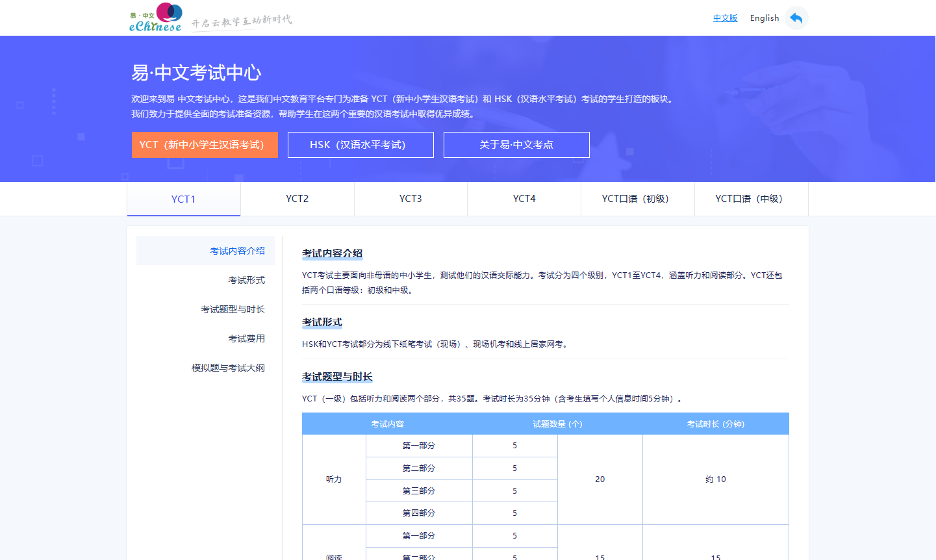Switch language to 中文版
Image resolution: width=936 pixels, height=560 pixels.
pyautogui.click(x=725, y=18)
